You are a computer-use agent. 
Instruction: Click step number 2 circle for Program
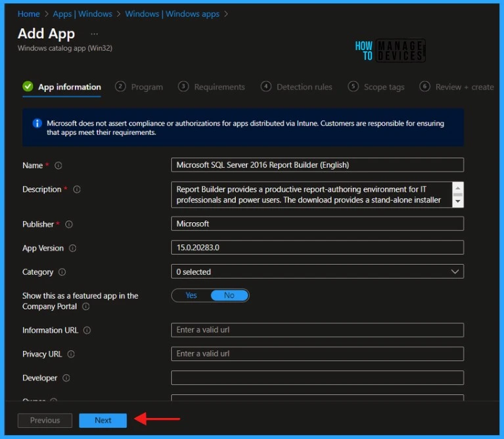[x=120, y=87]
